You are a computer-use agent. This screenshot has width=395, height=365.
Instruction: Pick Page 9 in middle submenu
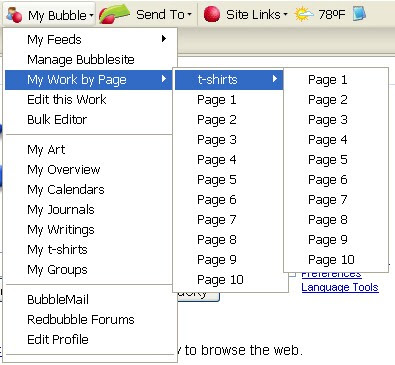[229, 260]
